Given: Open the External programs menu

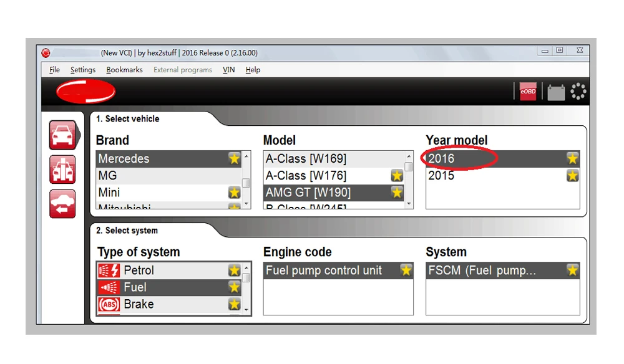Looking at the screenshot, I should (183, 70).
